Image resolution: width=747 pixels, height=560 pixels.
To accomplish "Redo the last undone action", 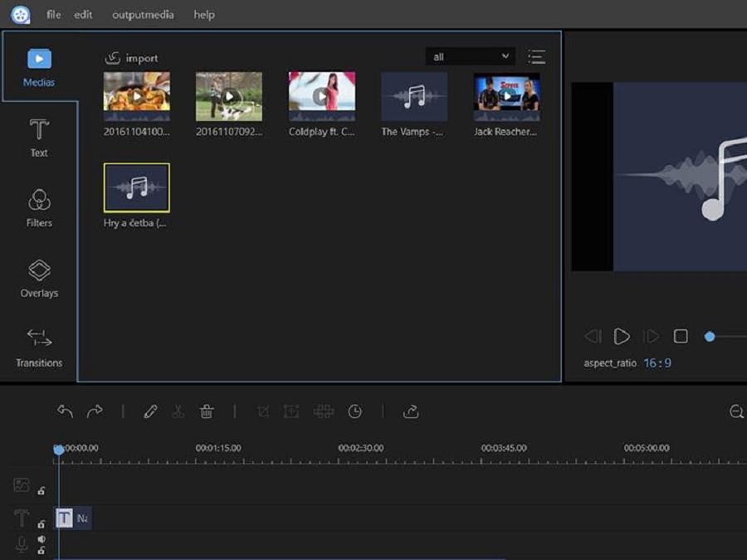I will [x=93, y=411].
